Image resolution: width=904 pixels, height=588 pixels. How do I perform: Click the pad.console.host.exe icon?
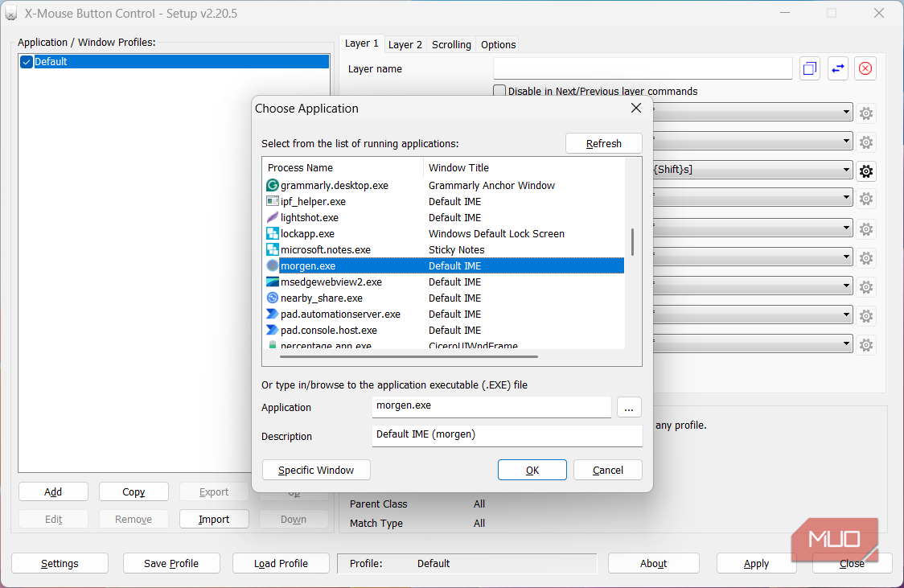point(273,331)
